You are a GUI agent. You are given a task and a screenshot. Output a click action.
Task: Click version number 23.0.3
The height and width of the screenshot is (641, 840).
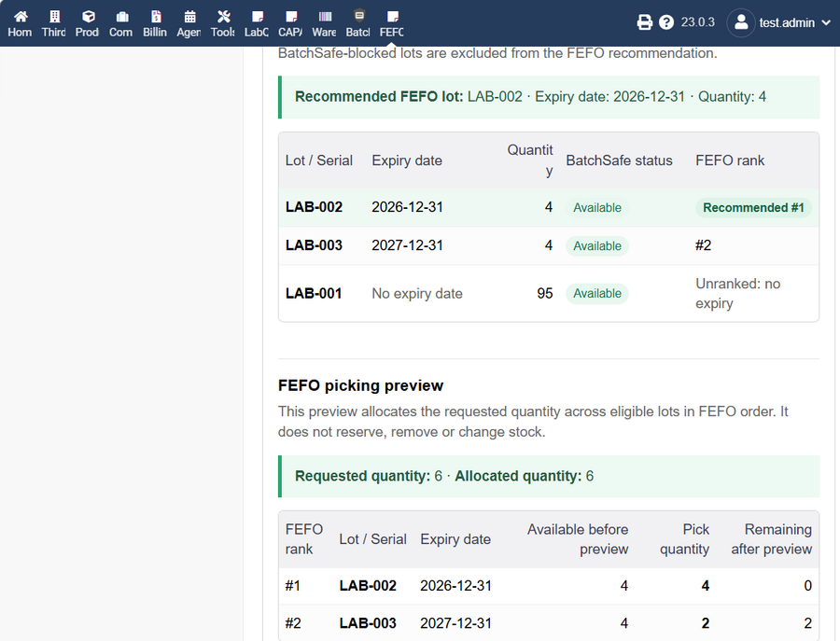697,22
